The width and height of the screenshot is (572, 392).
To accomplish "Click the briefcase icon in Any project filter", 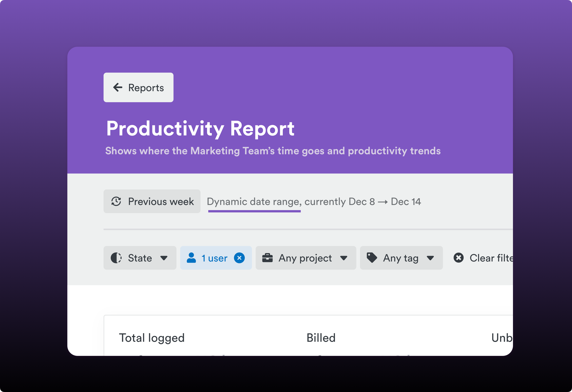I will tap(268, 258).
